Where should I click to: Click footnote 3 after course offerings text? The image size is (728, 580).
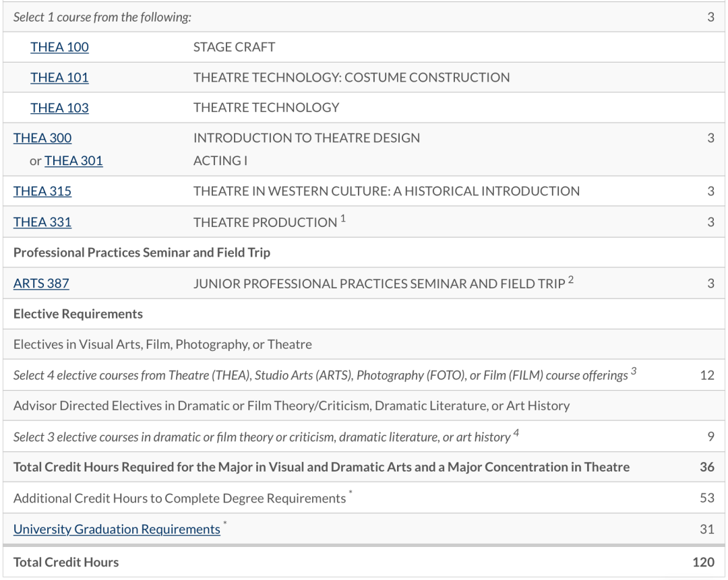(634, 372)
